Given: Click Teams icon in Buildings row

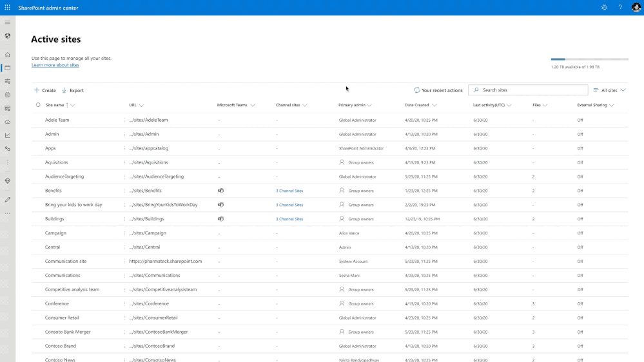Looking at the screenshot, I should click(x=220, y=219).
